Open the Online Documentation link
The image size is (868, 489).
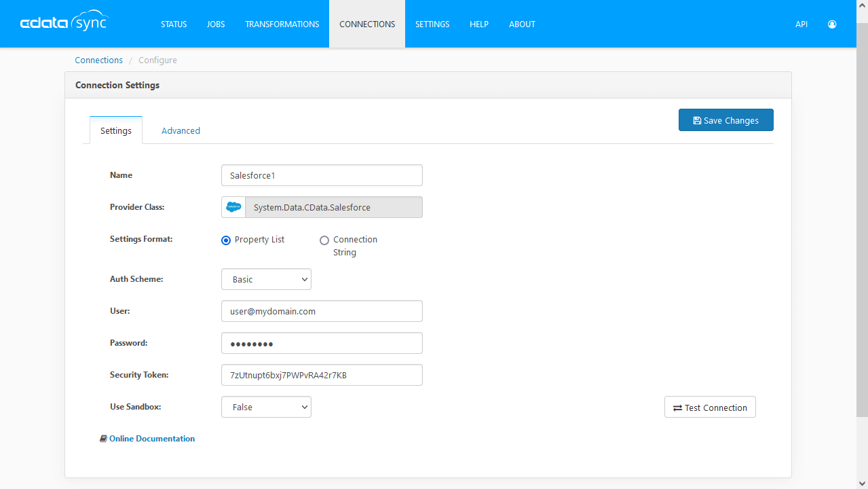tap(152, 438)
